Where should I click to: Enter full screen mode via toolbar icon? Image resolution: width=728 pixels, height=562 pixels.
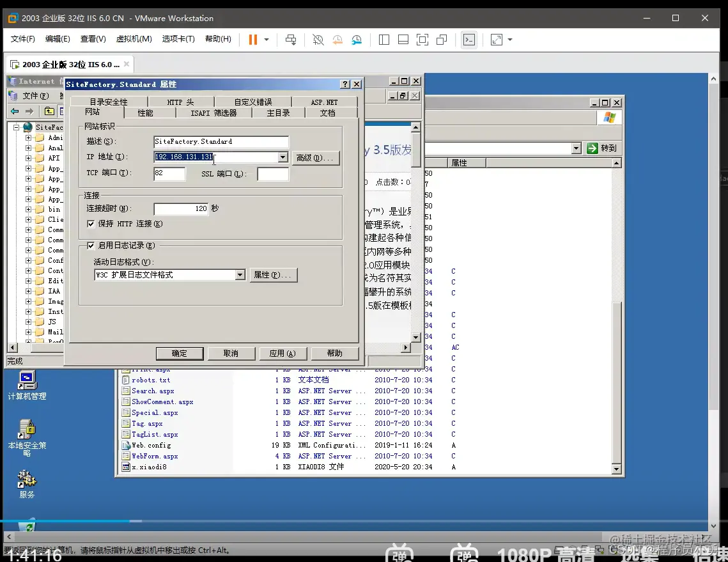click(x=422, y=40)
